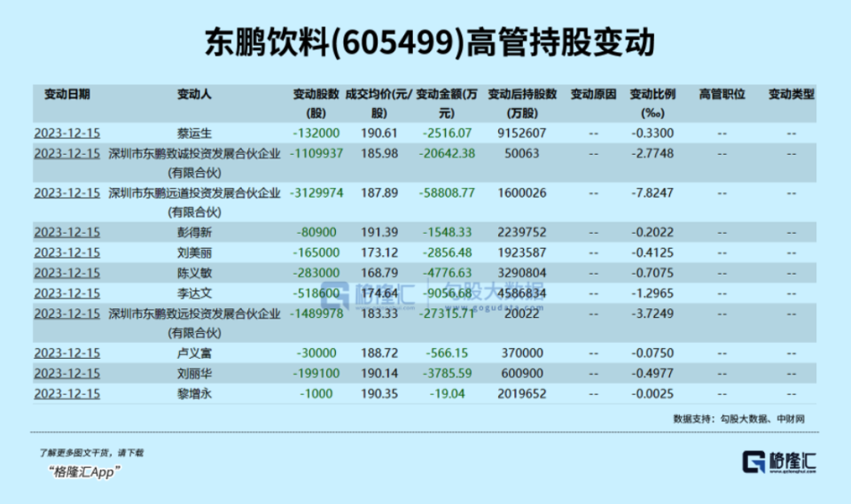Click the value -3129974
This screenshot has height=504, width=851.
316,193
